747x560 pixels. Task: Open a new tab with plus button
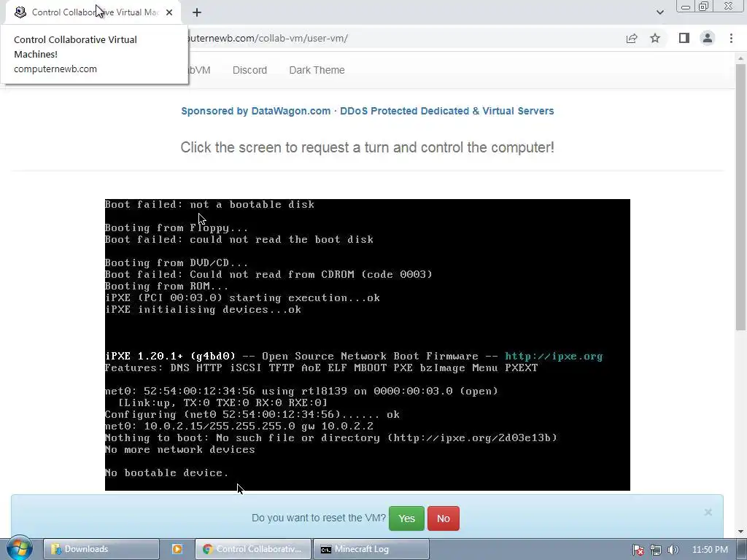click(x=197, y=12)
